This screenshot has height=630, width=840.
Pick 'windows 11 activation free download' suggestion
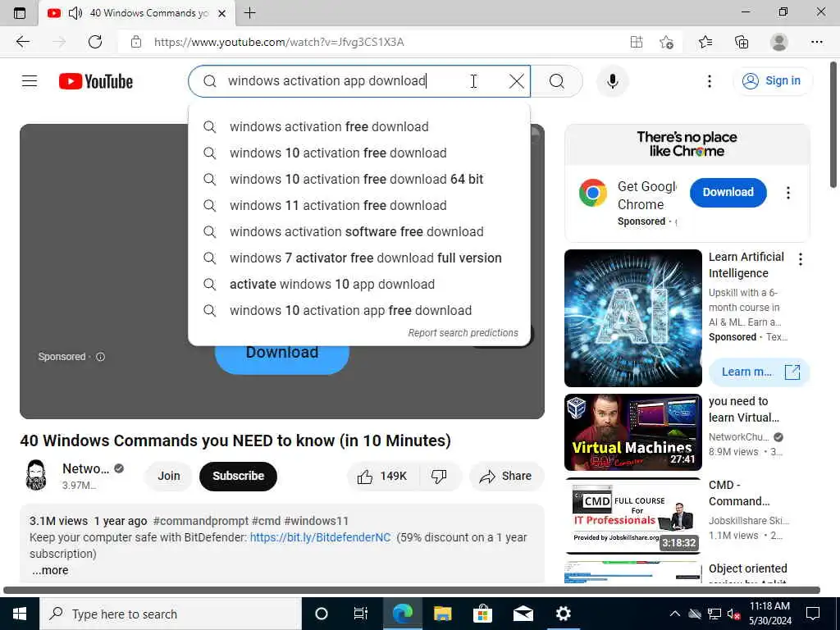[359, 206]
